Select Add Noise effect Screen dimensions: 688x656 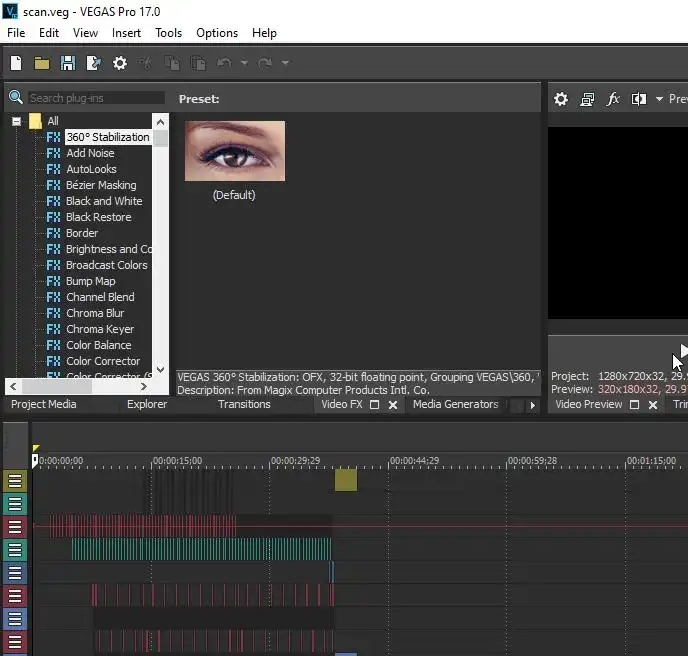[x=90, y=153]
